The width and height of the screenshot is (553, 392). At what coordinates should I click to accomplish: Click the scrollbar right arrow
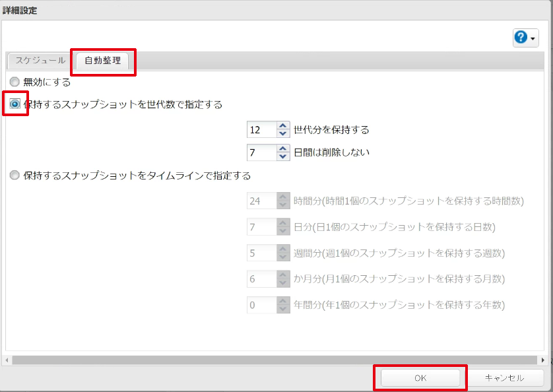pyautogui.click(x=543, y=360)
